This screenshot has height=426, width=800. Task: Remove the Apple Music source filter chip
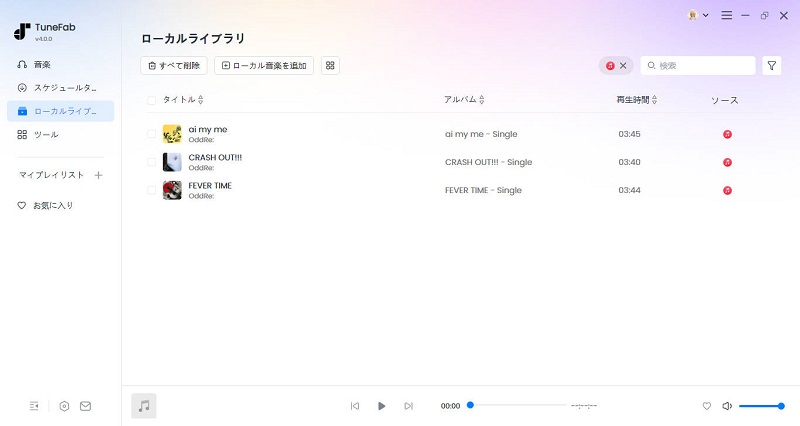(x=623, y=65)
